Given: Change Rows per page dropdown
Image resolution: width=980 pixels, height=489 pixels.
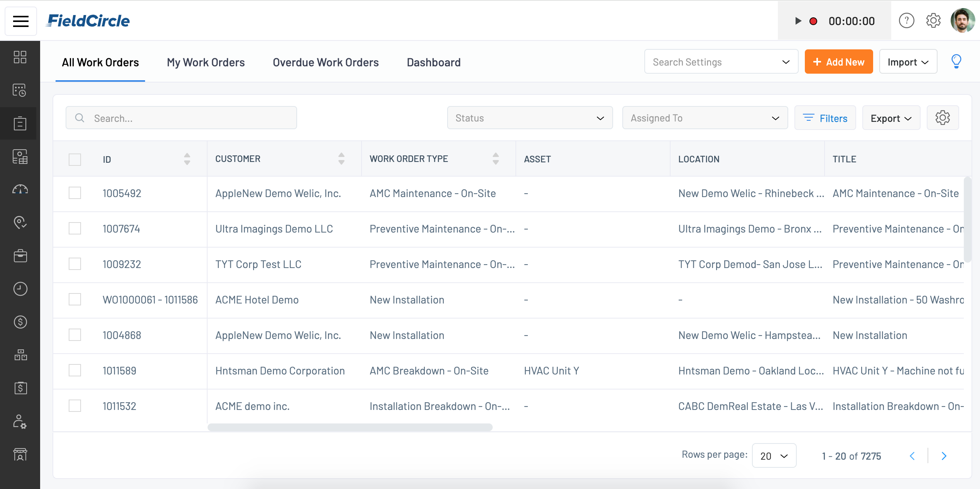Looking at the screenshot, I should [774, 456].
